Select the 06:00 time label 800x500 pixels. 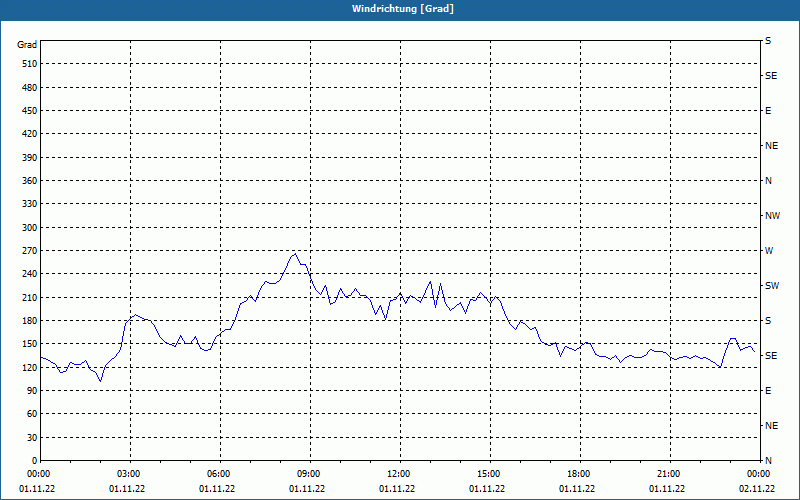220,474
